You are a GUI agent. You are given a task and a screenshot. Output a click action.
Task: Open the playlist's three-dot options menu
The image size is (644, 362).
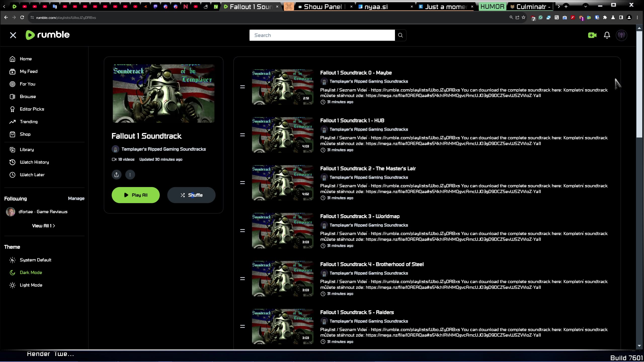point(130,174)
